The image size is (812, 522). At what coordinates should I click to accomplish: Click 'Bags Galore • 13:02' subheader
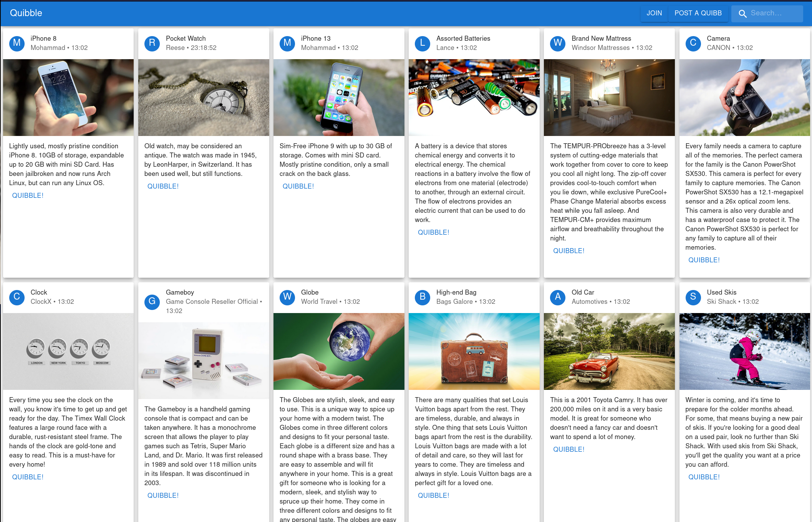click(466, 302)
